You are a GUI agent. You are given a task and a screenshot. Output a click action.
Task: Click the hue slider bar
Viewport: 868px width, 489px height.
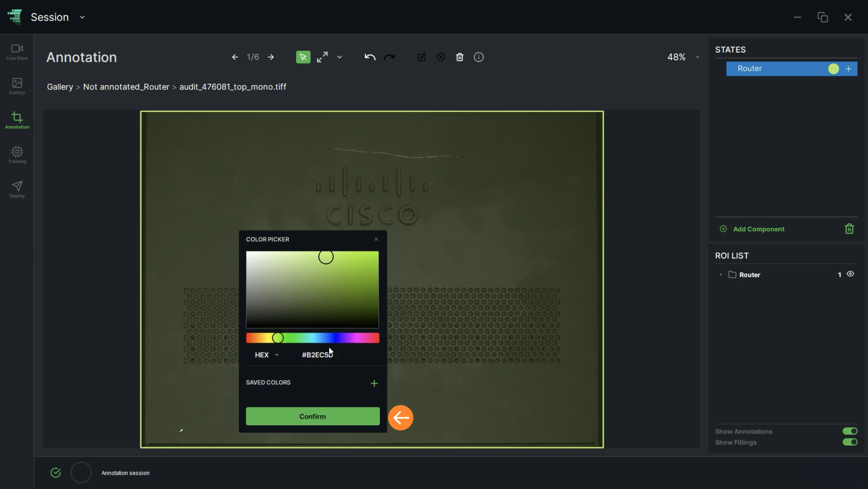(x=312, y=338)
